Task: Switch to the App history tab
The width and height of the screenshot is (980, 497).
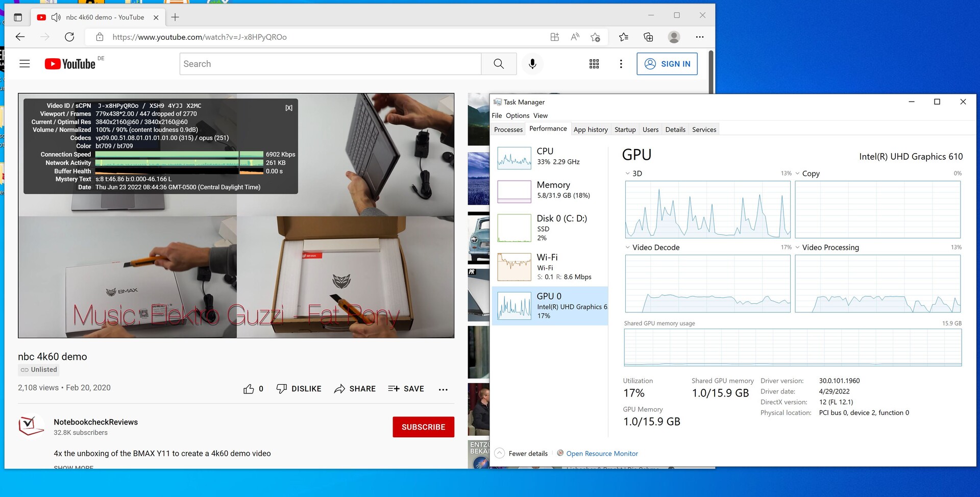Action: (x=591, y=130)
